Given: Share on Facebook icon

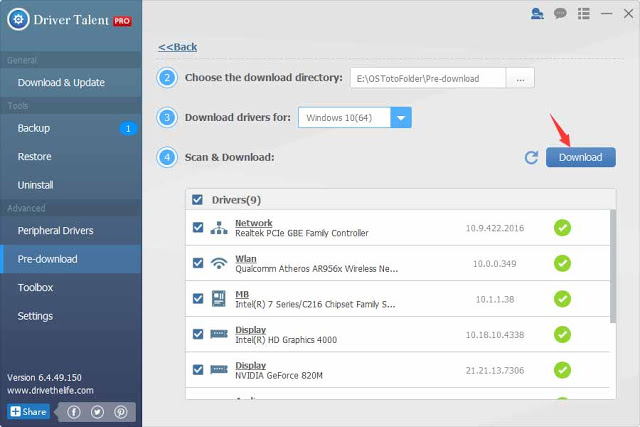Looking at the screenshot, I should pyautogui.click(x=74, y=412).
